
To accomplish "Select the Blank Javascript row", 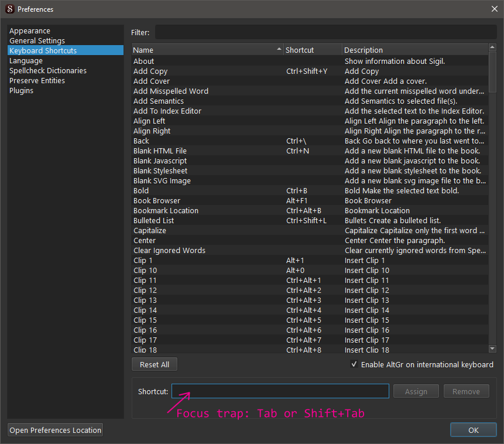I will click(310, 161).
